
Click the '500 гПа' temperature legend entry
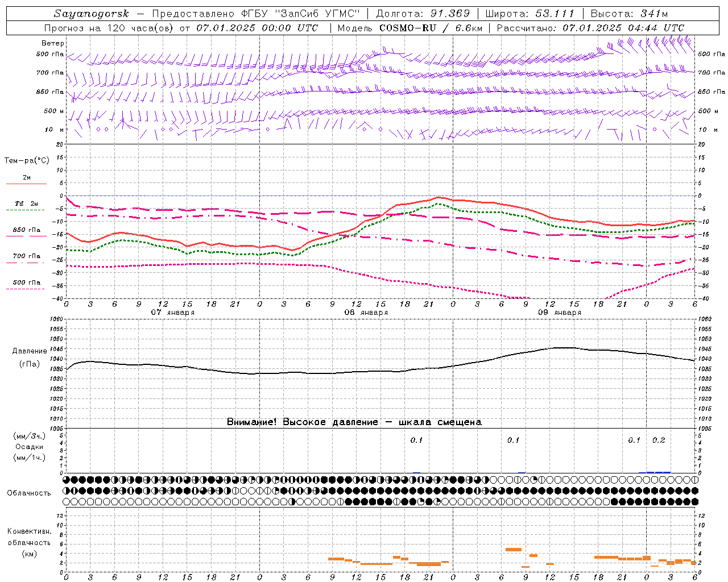point(27,282)
